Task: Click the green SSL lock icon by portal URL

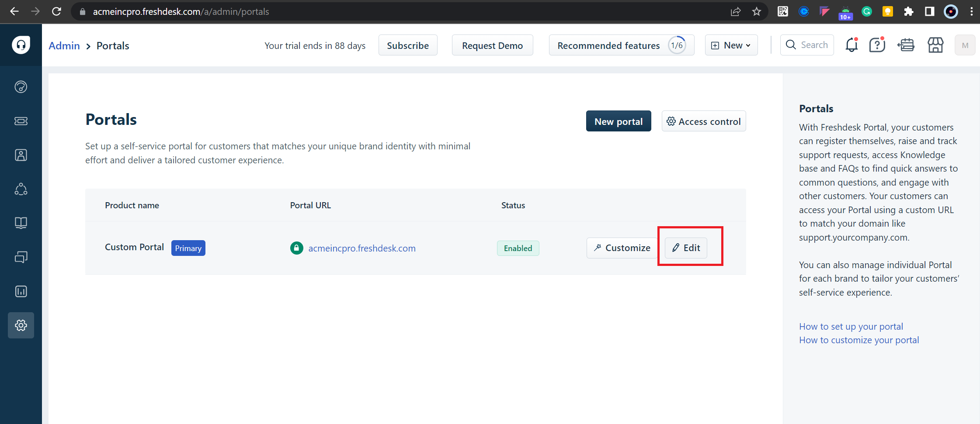Action: (x=297, y=248)
